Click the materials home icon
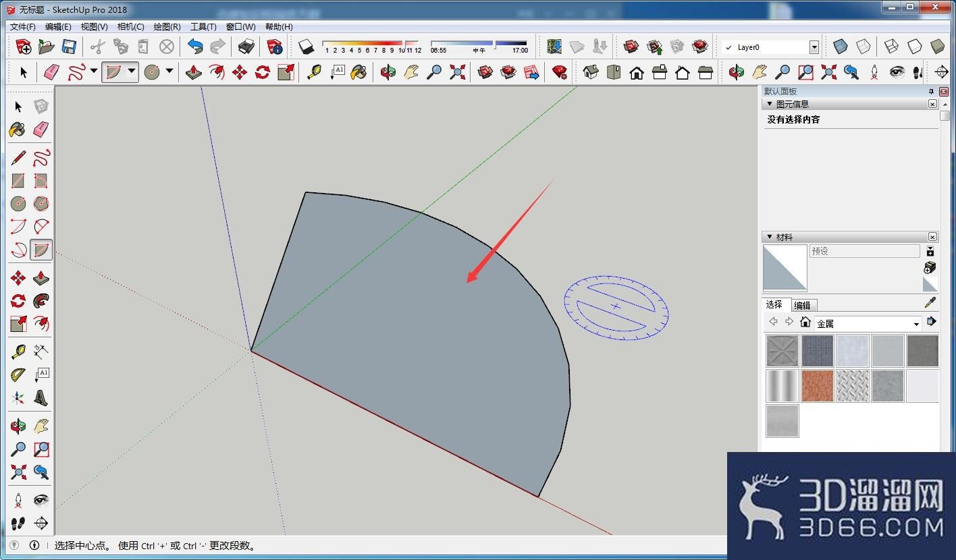 [x=805, y=322]
